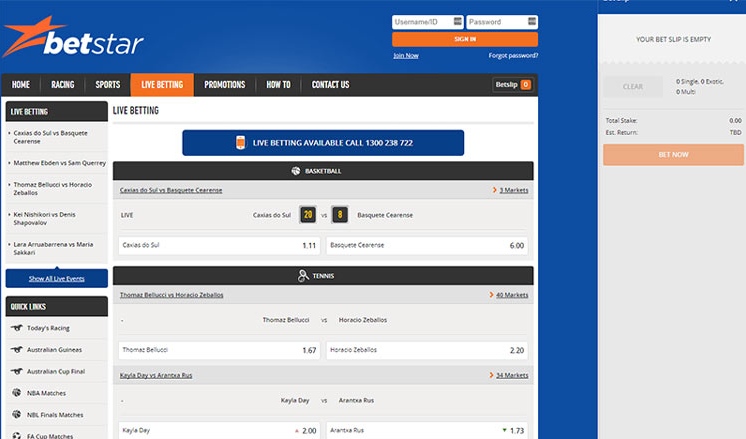Click Show All Live Events button
This screenshot has height=439, width=746.
(57, 278)
